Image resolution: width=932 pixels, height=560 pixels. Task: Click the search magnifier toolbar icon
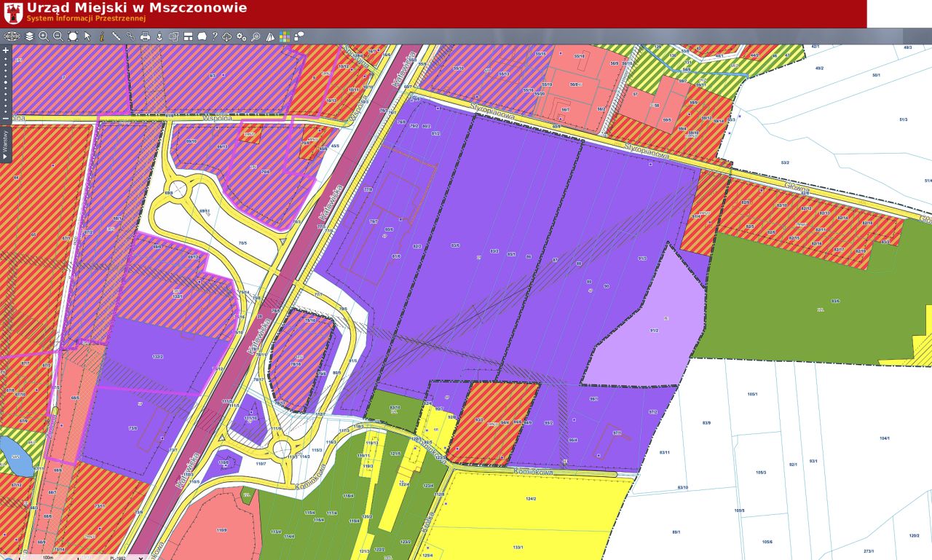coord(256,36)
